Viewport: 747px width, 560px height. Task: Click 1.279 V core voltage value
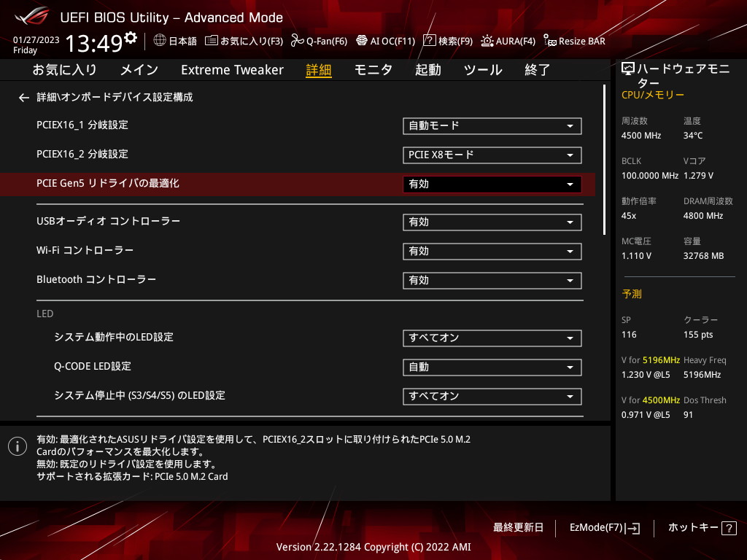point(698,176)
